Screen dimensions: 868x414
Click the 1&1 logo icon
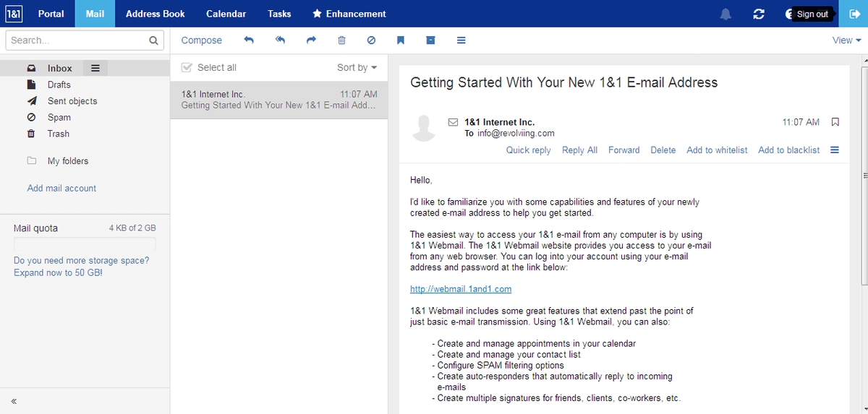pos(14,14)
